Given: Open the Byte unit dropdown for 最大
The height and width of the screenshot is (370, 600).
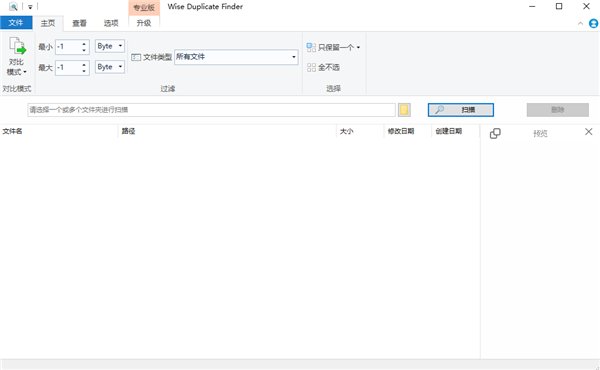Looking at the screenshot, I should 110,67.
